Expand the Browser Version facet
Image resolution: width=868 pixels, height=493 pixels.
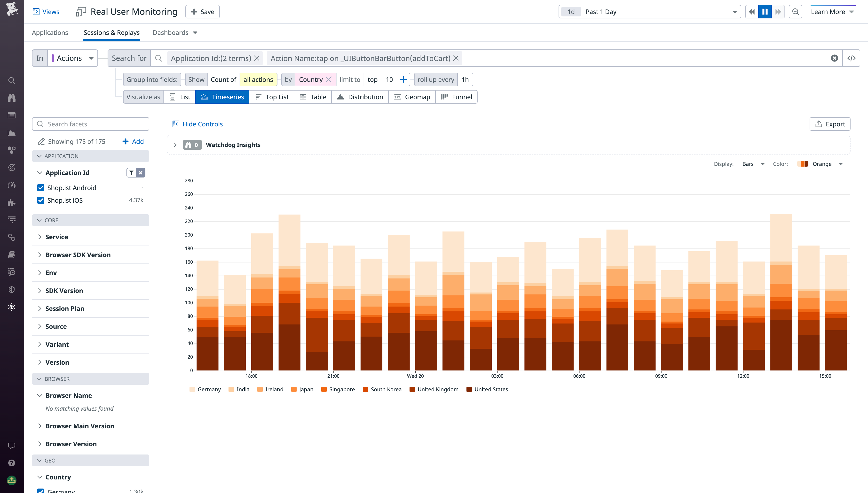click(71, 444)
